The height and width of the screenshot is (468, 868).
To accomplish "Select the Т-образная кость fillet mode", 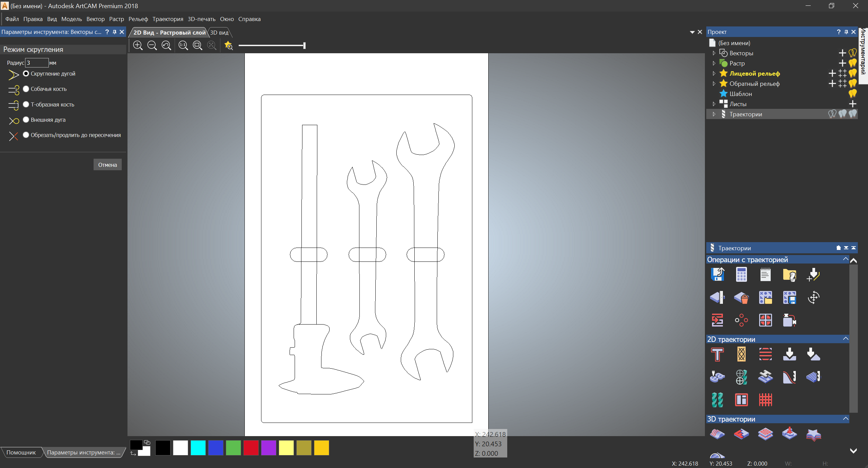I will pos(26,104).
